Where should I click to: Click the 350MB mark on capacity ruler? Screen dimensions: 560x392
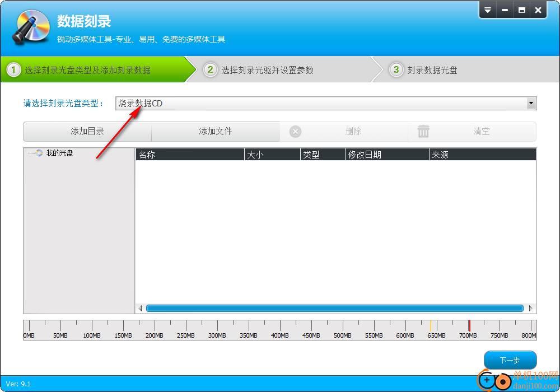coord(249,335)
